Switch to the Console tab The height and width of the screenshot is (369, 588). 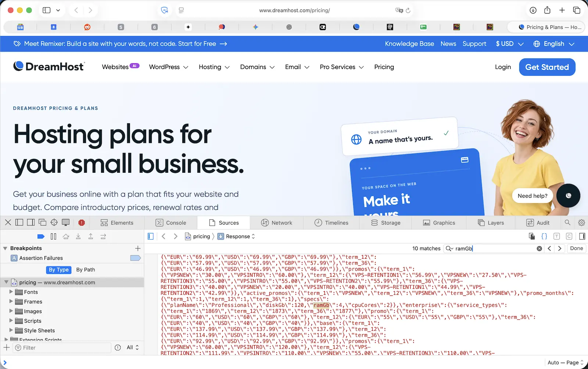click(171, 222)
